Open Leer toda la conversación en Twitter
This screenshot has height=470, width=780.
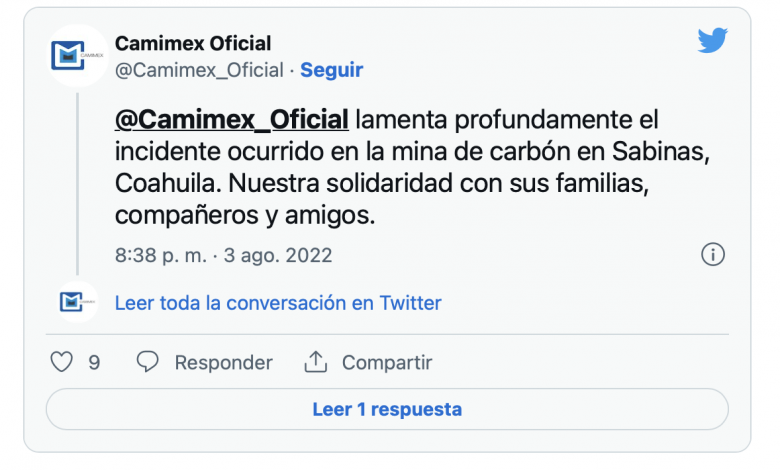pyautogui.click(x=278, y=302)
